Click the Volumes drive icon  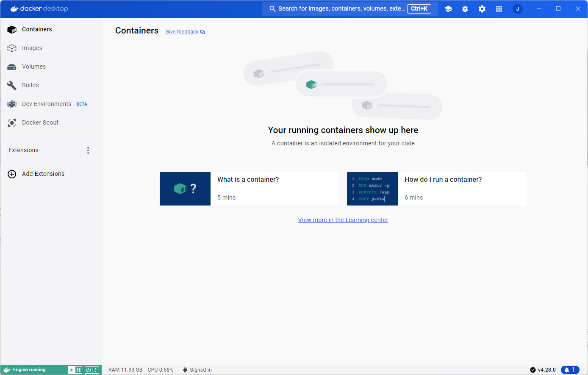12,67
